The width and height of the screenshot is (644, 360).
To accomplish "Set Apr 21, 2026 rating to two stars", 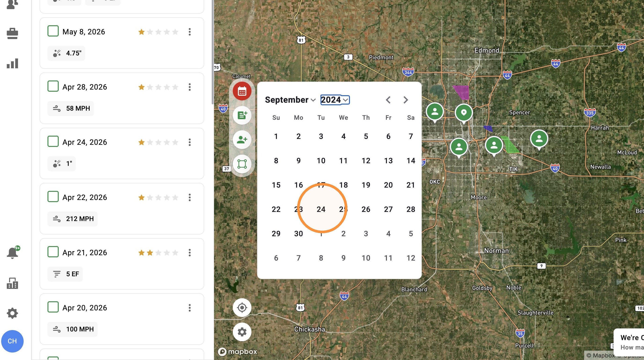I will coord(150,253).
